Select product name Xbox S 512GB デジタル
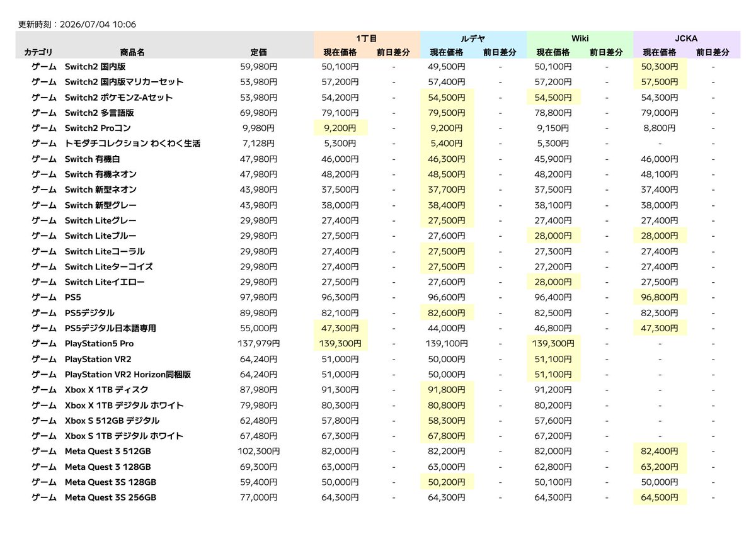756x534 pixels. coord(112,421)
